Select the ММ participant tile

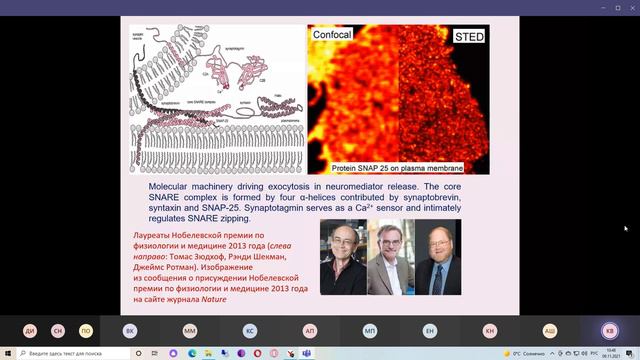point(190,331)
